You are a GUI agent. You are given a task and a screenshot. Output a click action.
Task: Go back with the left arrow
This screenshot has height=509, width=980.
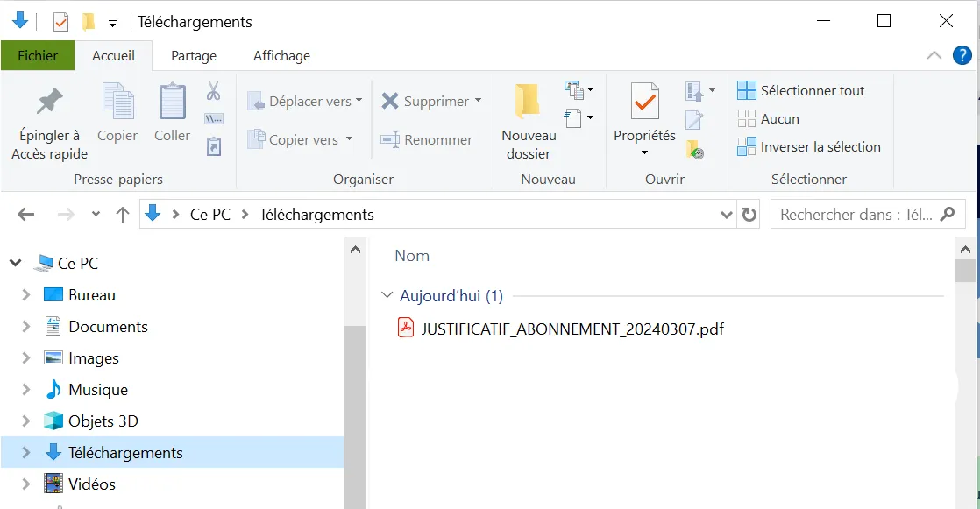(x=25, y=215)
